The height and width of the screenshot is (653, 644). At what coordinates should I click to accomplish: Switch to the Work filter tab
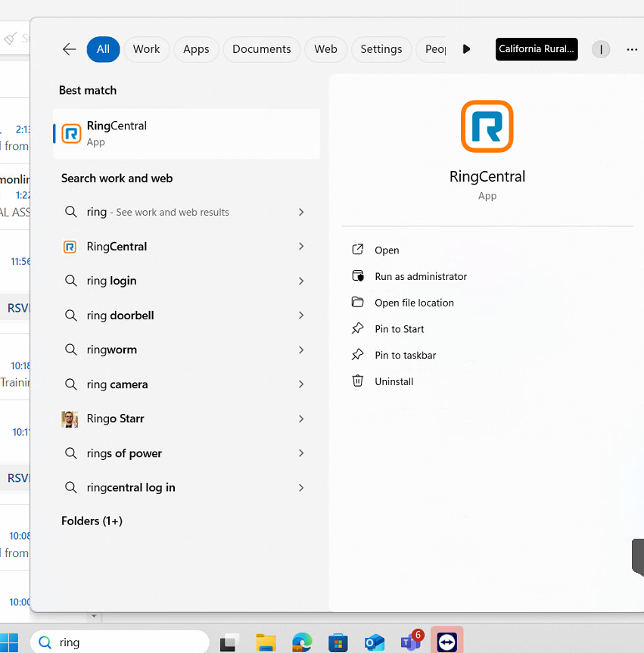(146, 49)
